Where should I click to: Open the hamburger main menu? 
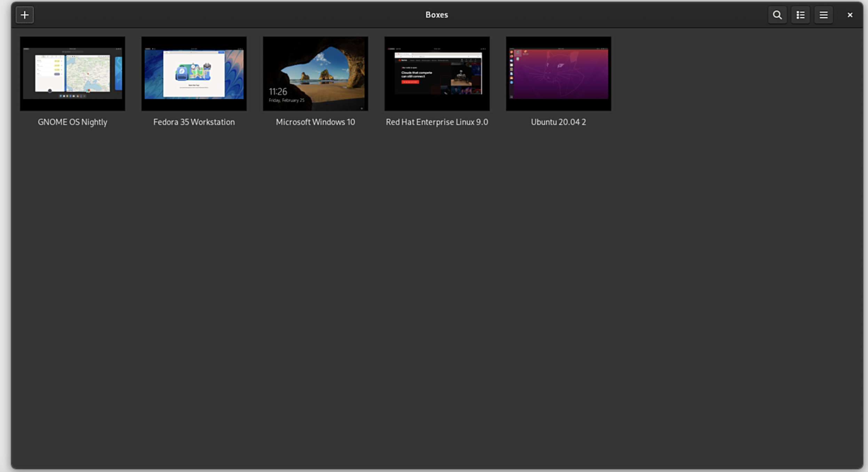coord(823,15)
